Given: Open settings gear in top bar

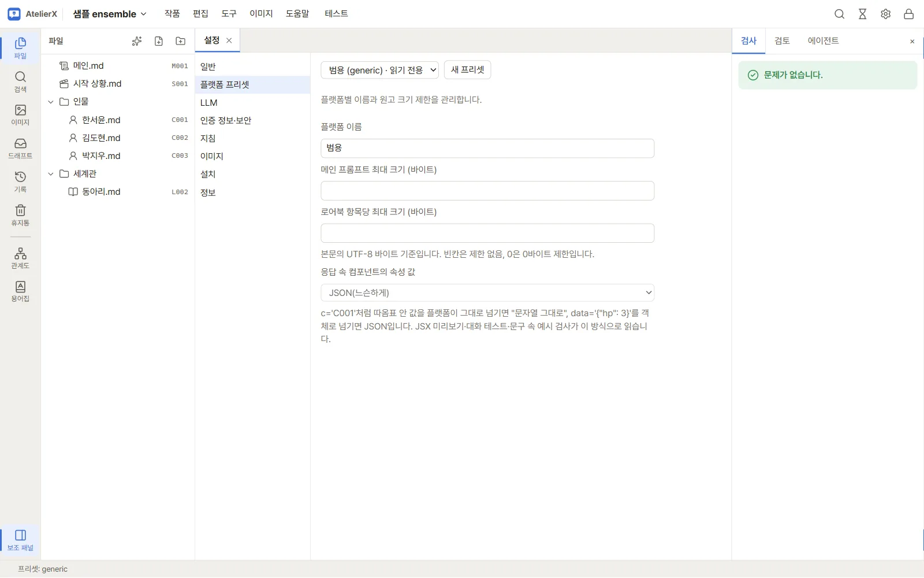Looking at the screenshot, I should coord(886,14).
